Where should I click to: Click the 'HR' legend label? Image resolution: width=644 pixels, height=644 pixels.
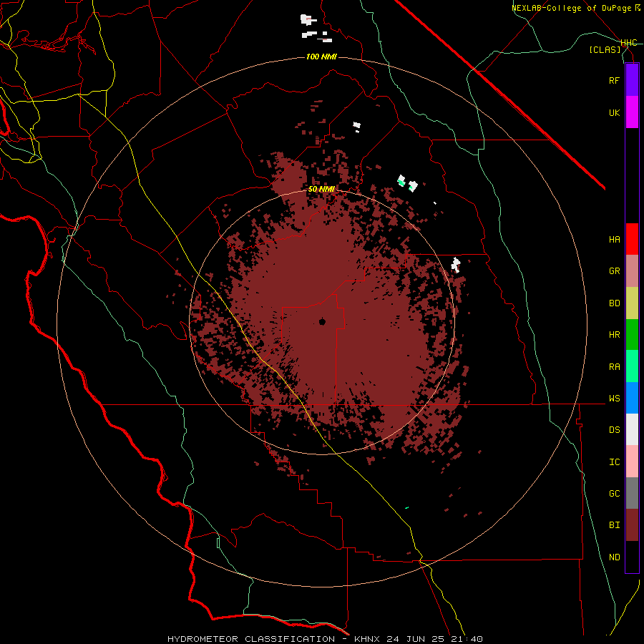[615, 335]
